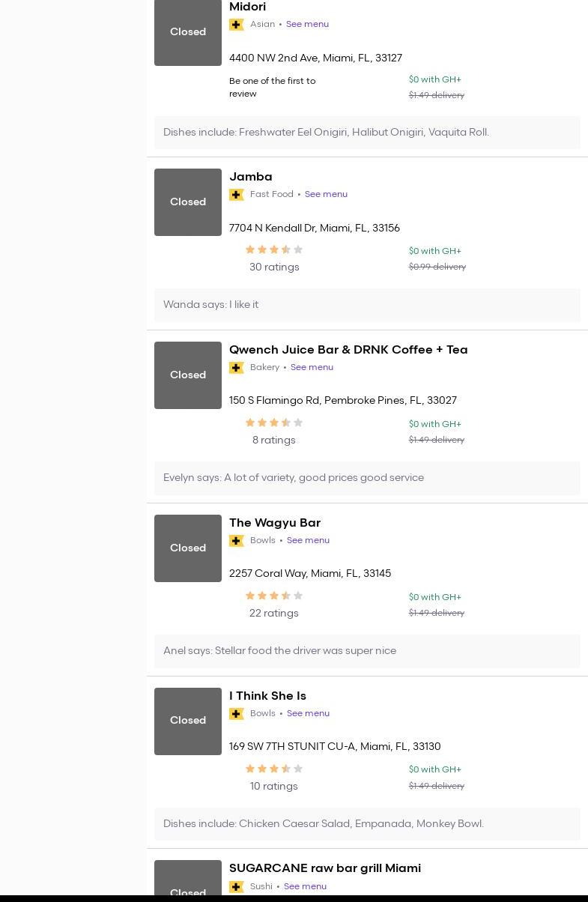Screen dimensions: 588x902
Task: Click the Closed thumbnail for Jamba
Action: (188, 202)
